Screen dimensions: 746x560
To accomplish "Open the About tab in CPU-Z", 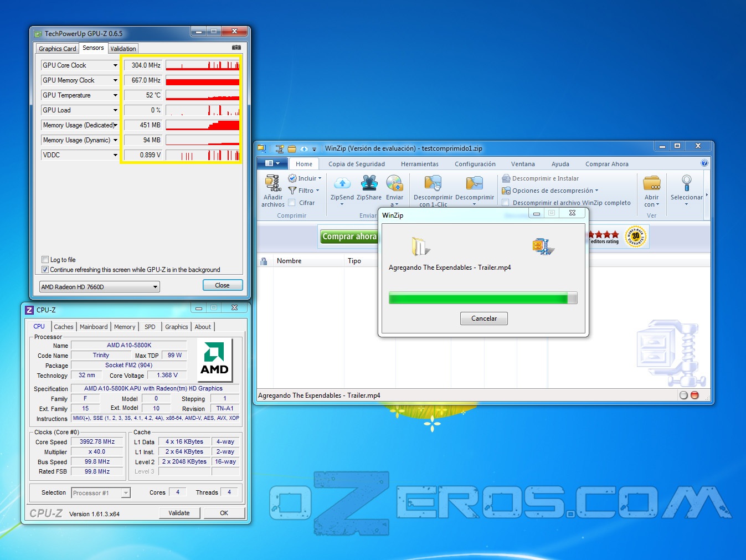I will pos(203,327).
